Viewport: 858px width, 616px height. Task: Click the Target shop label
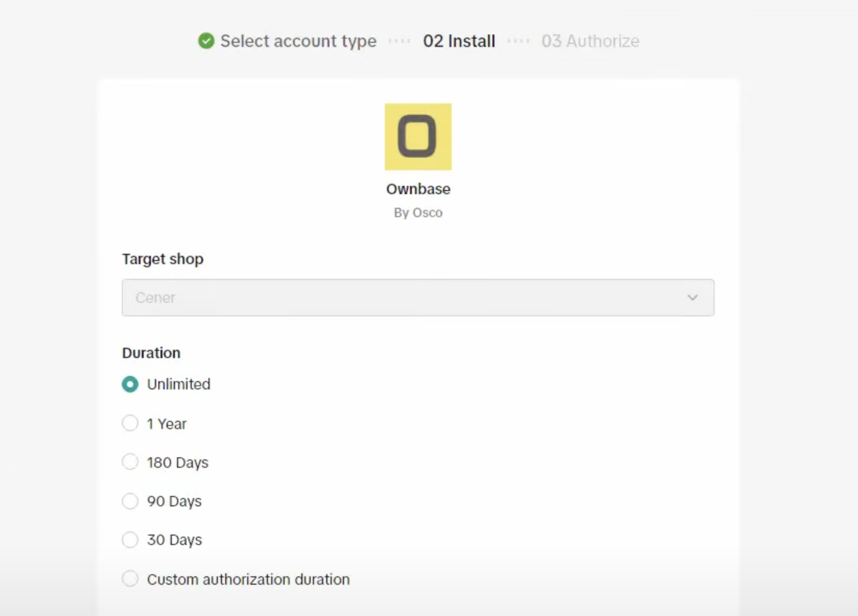click(163, 259)
